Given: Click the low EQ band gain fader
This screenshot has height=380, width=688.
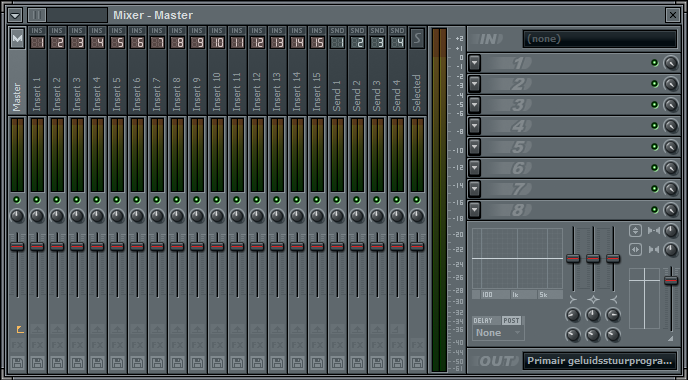Looking at the screenshot, I should point(573,258).
